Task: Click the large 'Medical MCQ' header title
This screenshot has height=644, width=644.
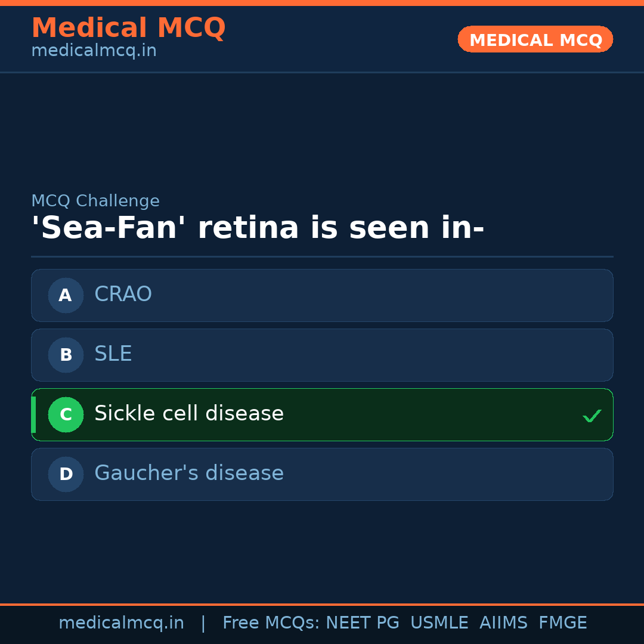Action: pos(128,28)
